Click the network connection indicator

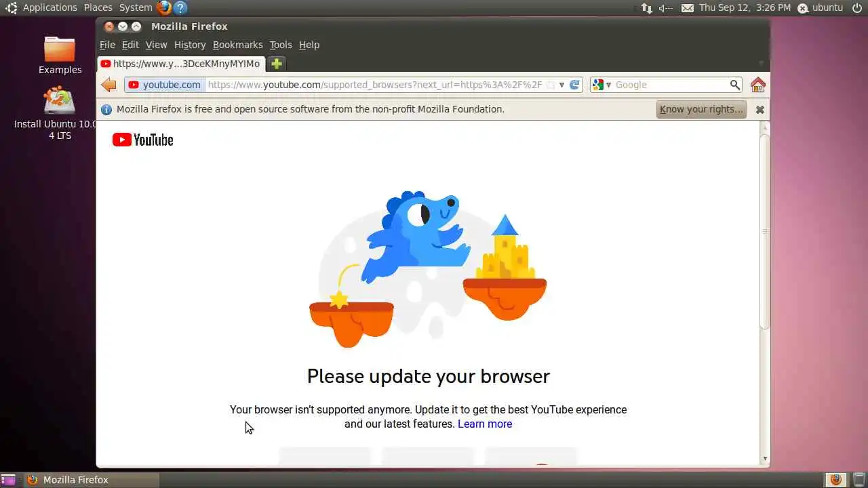click(646, 7)
